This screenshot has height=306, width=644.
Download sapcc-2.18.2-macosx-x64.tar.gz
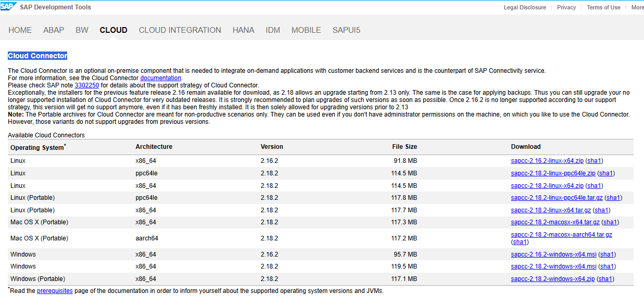pos(555,222)
